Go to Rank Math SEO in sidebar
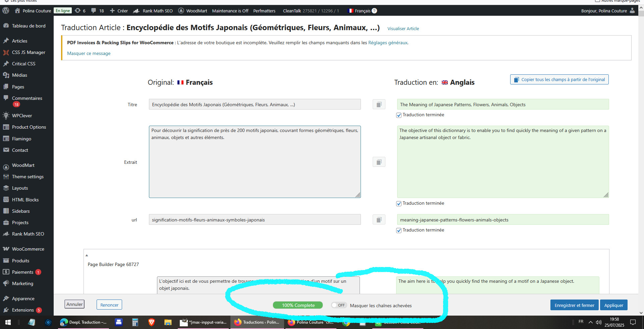The height and width of the screenshot is (329, 644). click(x=28, y=234)
